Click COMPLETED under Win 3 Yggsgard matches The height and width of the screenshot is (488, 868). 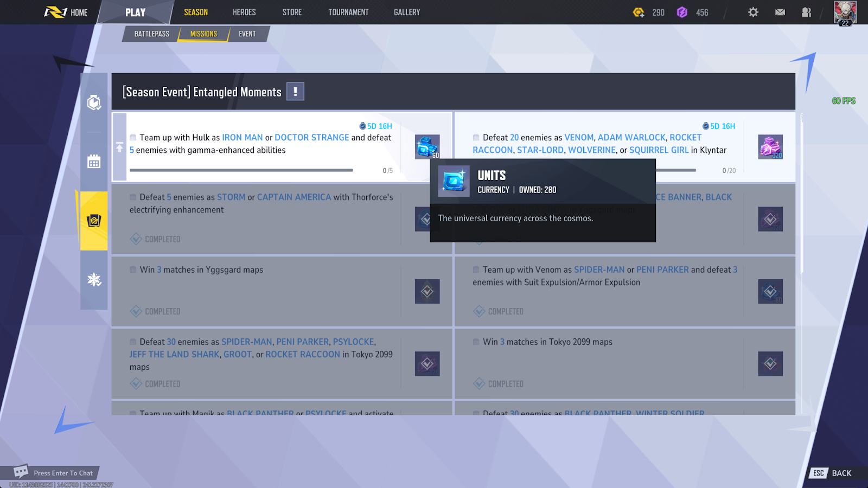coord(155,311)
